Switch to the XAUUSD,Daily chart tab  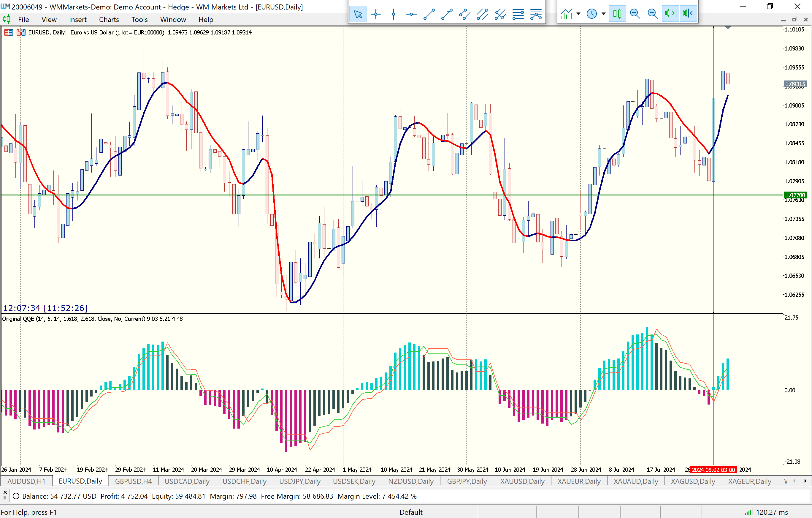pyautogui.click(x=522, y=481)
